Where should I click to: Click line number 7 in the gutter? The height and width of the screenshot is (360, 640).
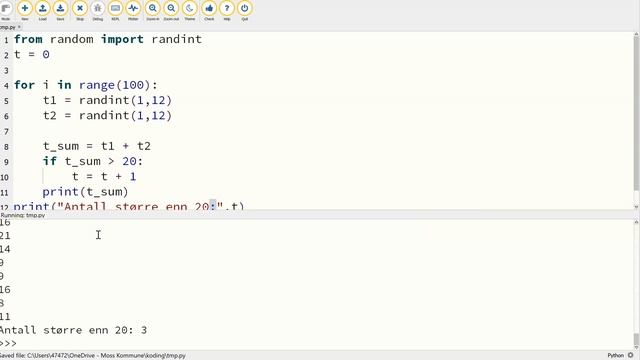[x=6, y=131]
